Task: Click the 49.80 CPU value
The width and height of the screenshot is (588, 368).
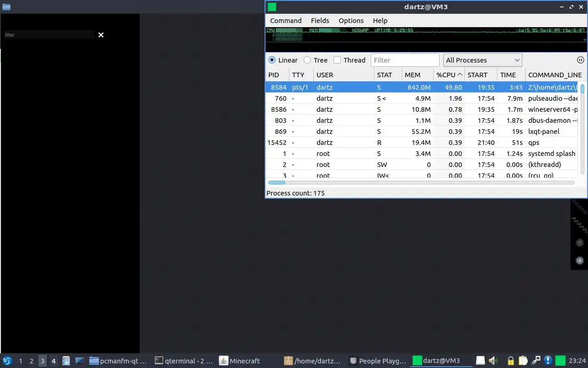Action: pyautogui.click(x=453, y=87)
